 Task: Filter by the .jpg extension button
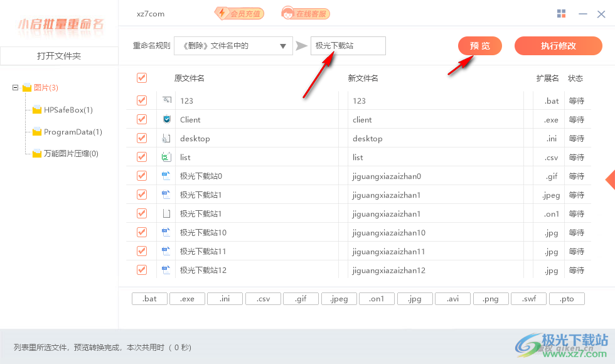415,299
